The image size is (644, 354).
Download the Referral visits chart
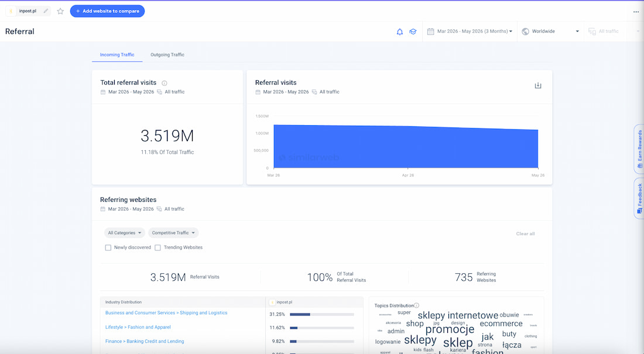[537, 85]
